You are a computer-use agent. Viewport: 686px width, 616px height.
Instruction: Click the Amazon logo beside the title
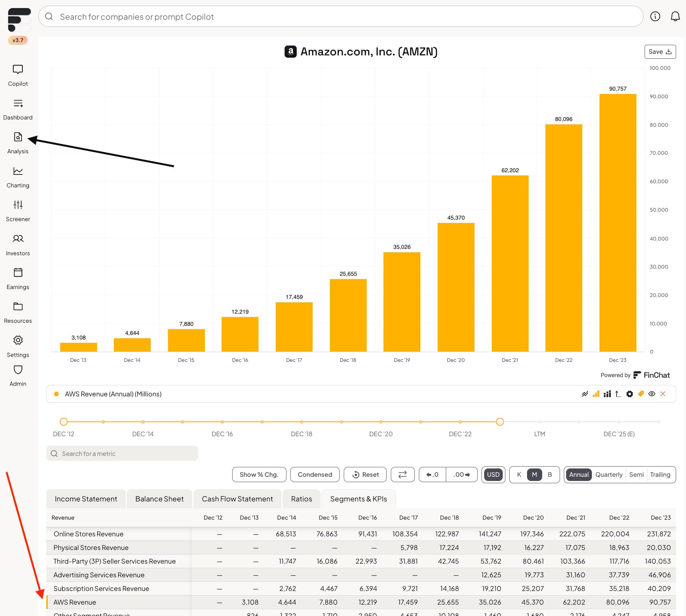291,52
